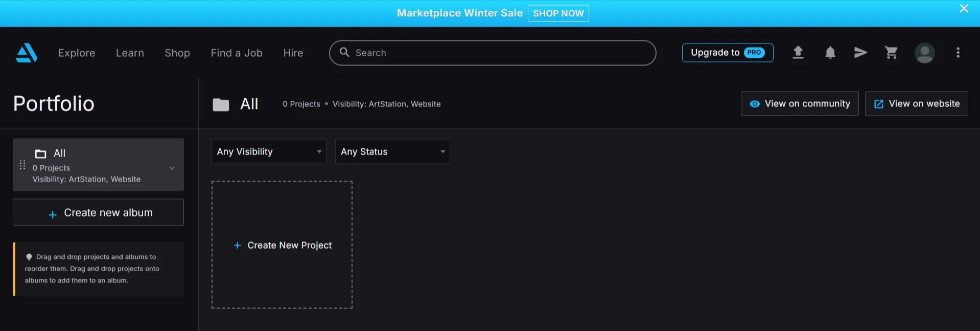980x331 pixels.
Task: Open the Find a Job menu
Action: tap(237, 53)
